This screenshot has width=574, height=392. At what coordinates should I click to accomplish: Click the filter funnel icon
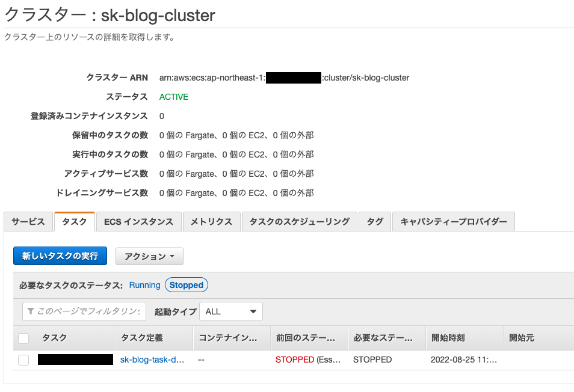point(30,311)
